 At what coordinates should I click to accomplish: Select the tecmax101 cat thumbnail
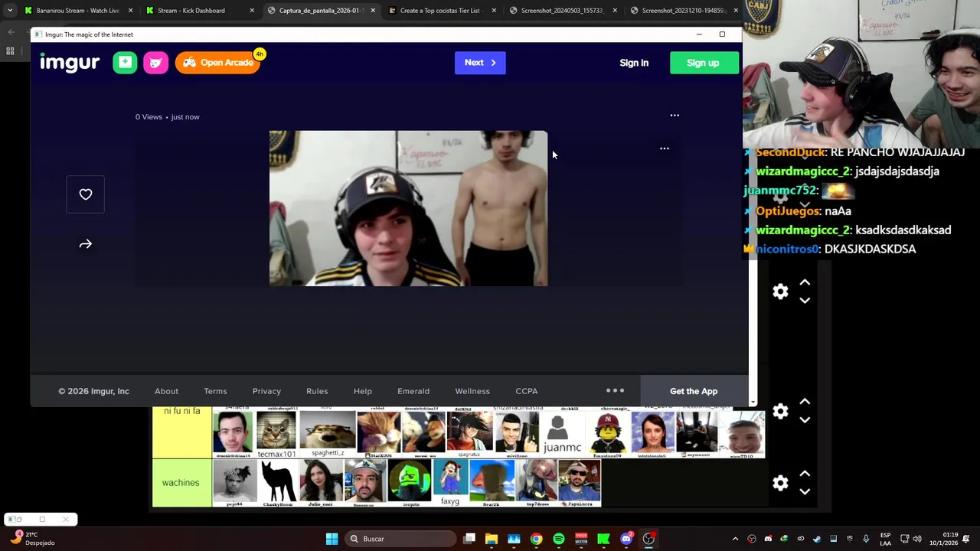[276, 434]
